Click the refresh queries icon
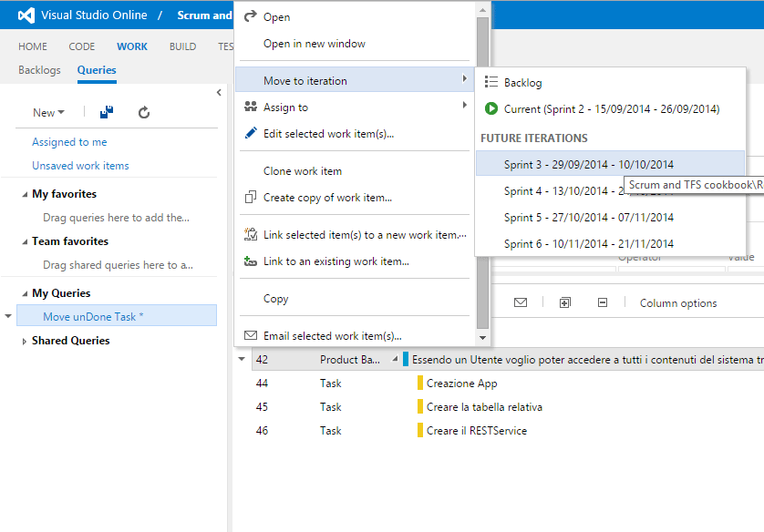Viewport: 764px width, 532px height. point(144,113)
